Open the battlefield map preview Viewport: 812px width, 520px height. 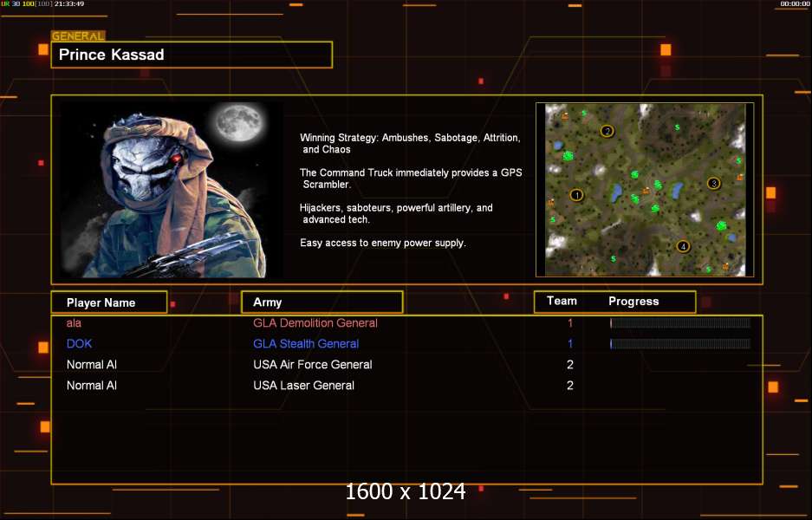click(645, 190)
